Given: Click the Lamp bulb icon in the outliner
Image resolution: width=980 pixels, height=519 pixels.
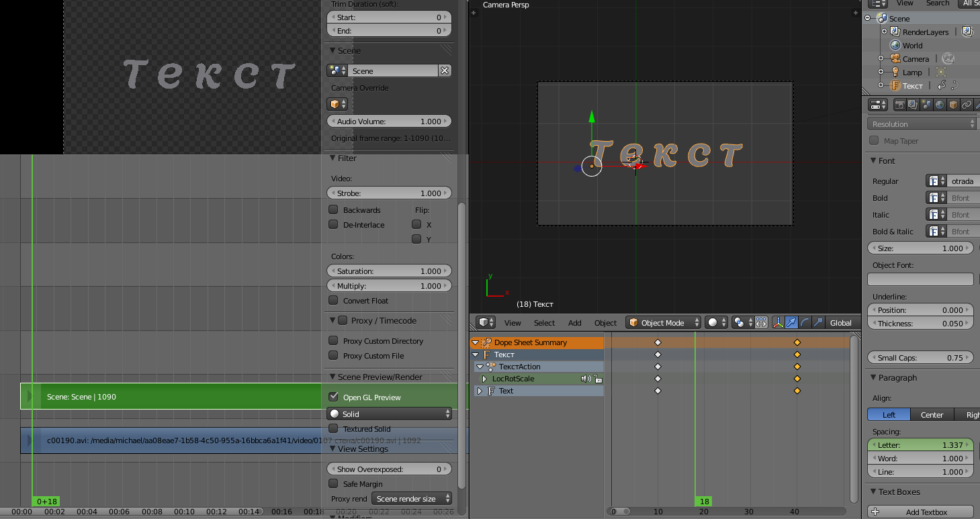Looking at the screenshot, I should point(895,72).
